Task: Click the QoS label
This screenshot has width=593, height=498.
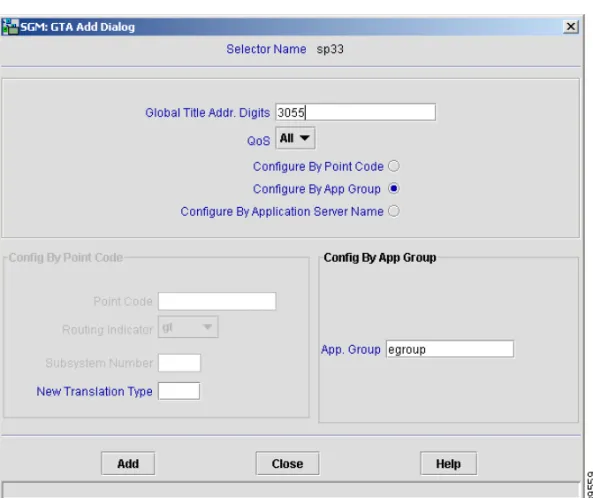Action: tap(258, 141)
